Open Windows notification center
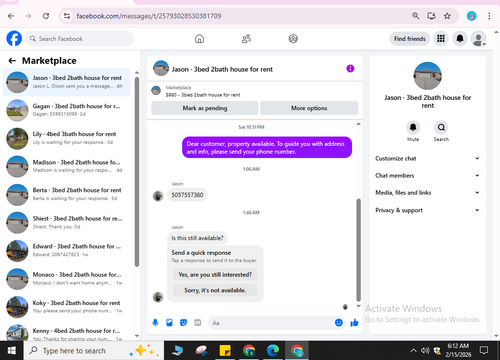Screen dimensions: 500x360 pyautogui.click(x=484, y=350)
